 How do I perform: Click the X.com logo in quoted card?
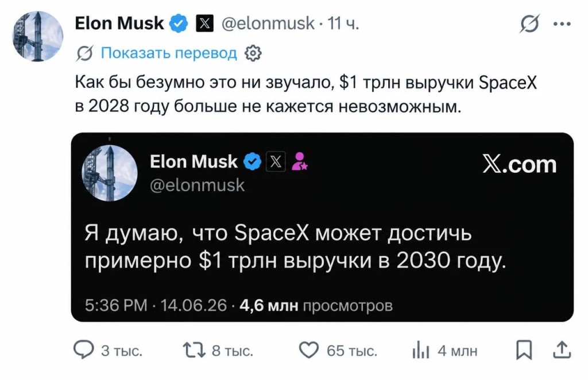pos(519,164)
